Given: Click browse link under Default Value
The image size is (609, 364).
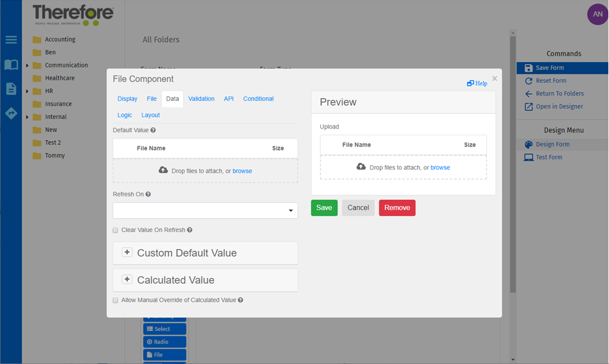Looking at the screenshot, I should (242, 171).
